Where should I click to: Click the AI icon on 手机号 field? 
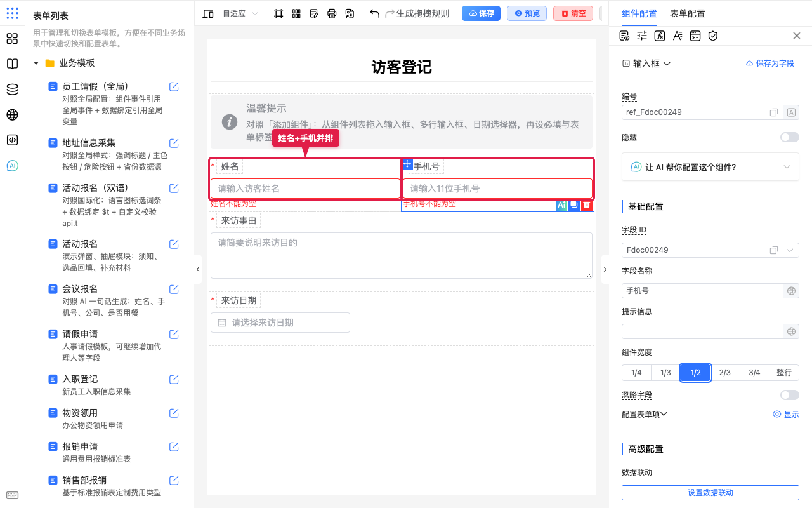[561, 204]
